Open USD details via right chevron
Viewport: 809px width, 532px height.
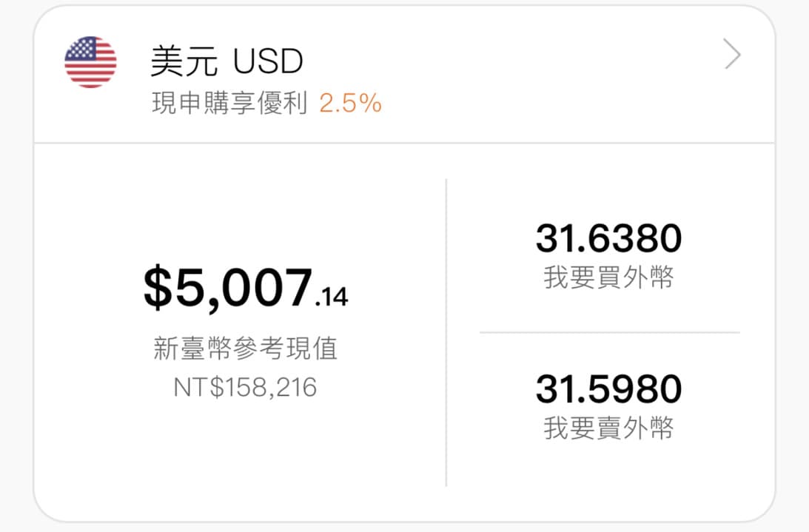coord(731,55)
